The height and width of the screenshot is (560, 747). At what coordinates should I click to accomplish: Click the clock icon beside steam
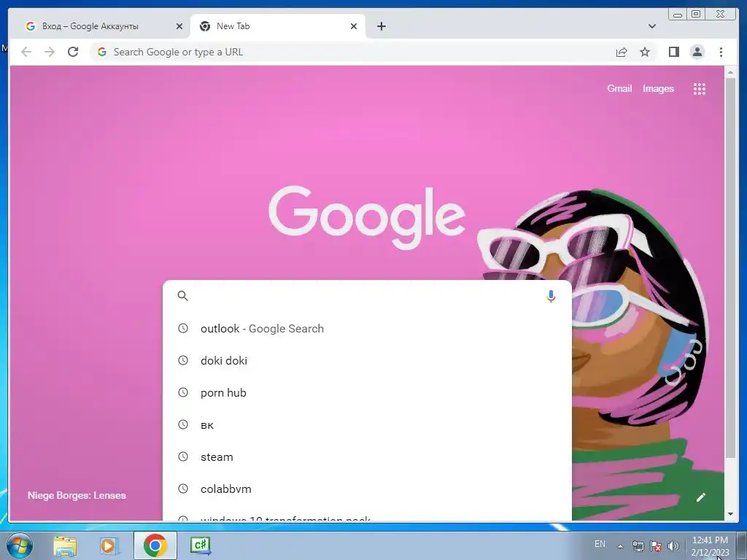pyautogui.click(x=183, y=456)
